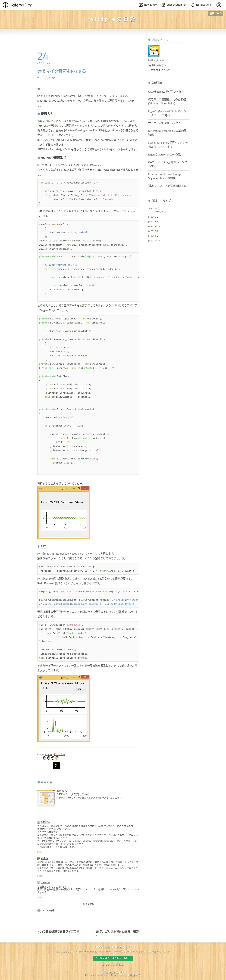
Task: Click the 10年前 timestamp link
Action: [x=48, y=754]
